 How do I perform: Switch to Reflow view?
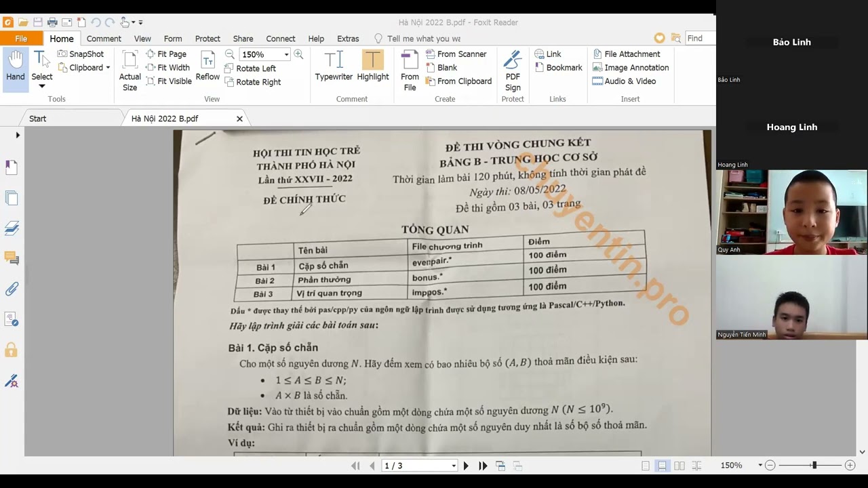(208, 66)
